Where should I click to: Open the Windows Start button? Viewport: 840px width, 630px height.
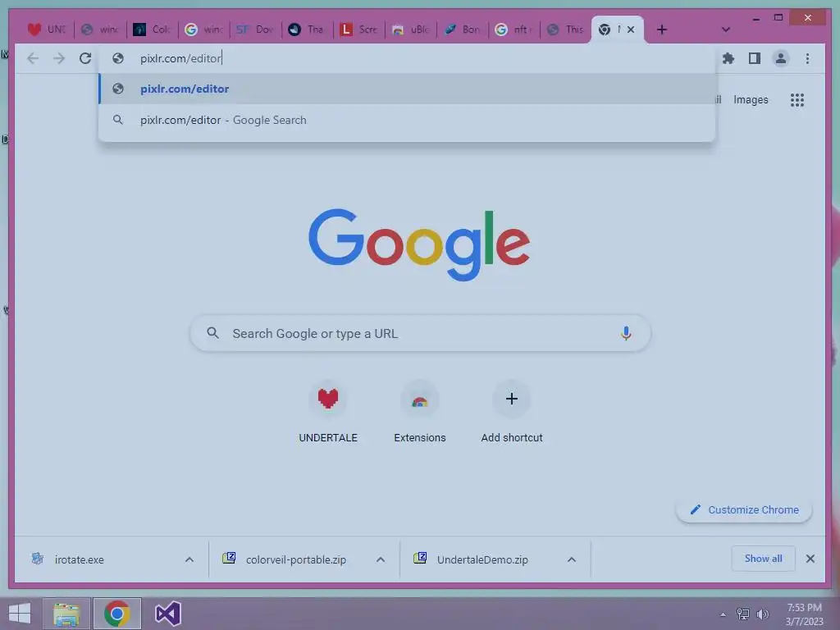(x=20, y=614)
